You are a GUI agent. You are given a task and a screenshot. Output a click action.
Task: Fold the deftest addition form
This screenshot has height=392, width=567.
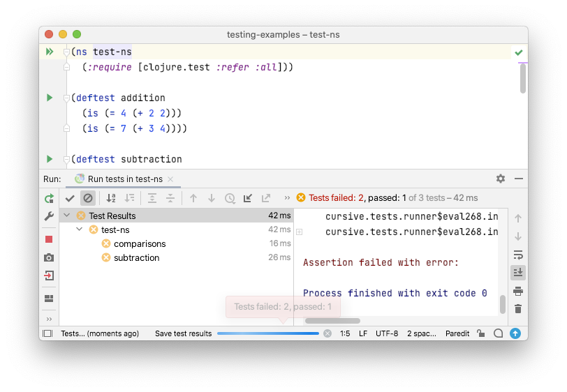66,98
